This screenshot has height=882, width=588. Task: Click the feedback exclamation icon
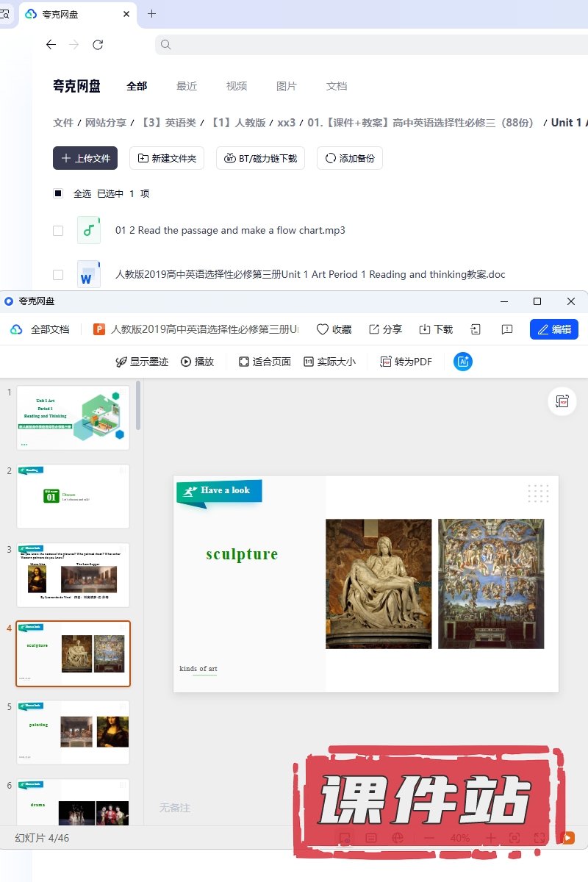tap(507, 329)
